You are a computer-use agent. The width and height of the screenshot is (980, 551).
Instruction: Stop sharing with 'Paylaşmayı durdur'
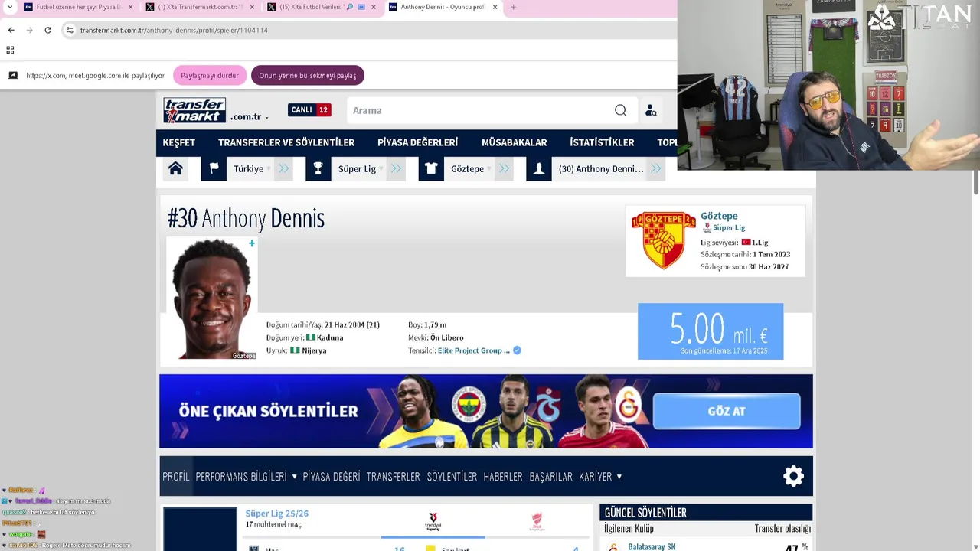[x=210, y=75]
